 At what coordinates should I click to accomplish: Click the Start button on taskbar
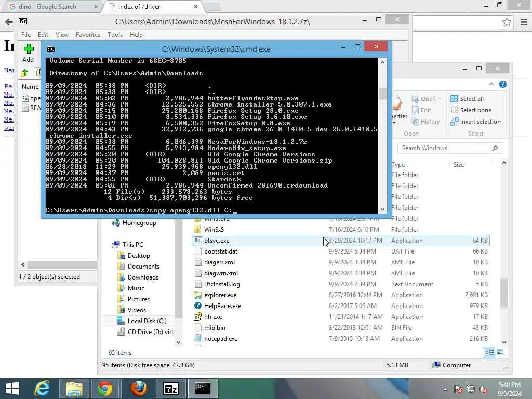click(12, 389)
